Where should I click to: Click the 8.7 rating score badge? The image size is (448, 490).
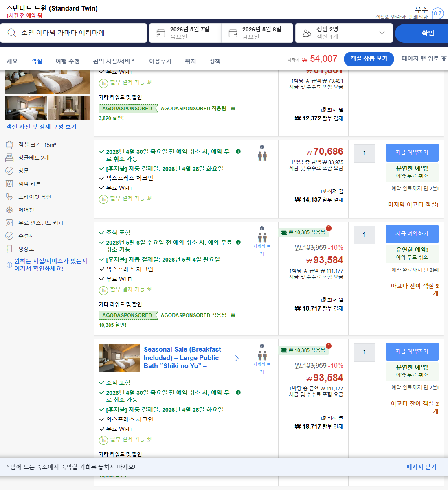(437, 13)
